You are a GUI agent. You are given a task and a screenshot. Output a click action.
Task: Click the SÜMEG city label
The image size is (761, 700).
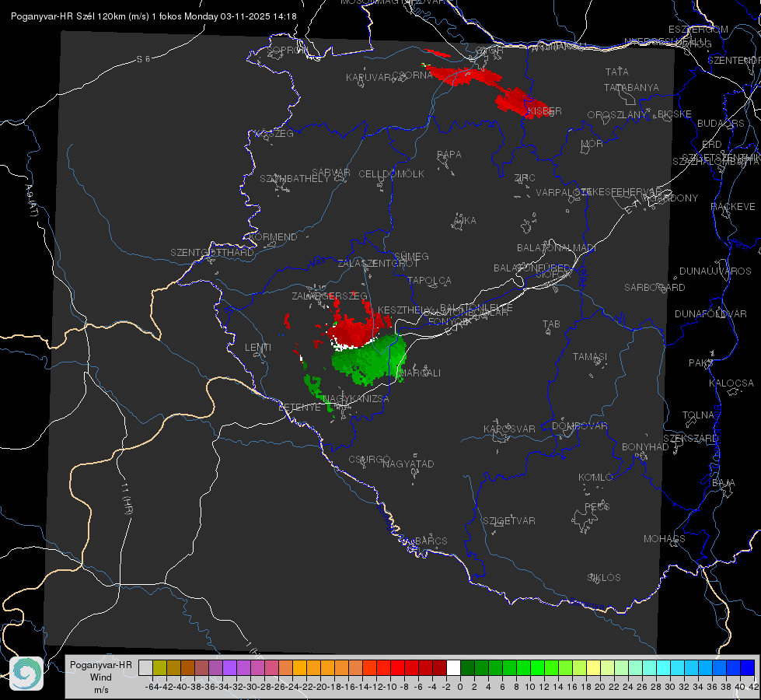tap(411, 256)
